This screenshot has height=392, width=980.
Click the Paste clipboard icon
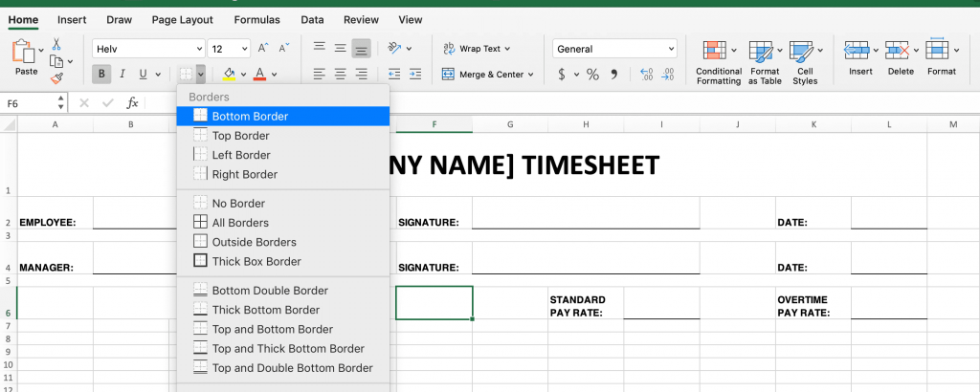click(x=24, y=52)
